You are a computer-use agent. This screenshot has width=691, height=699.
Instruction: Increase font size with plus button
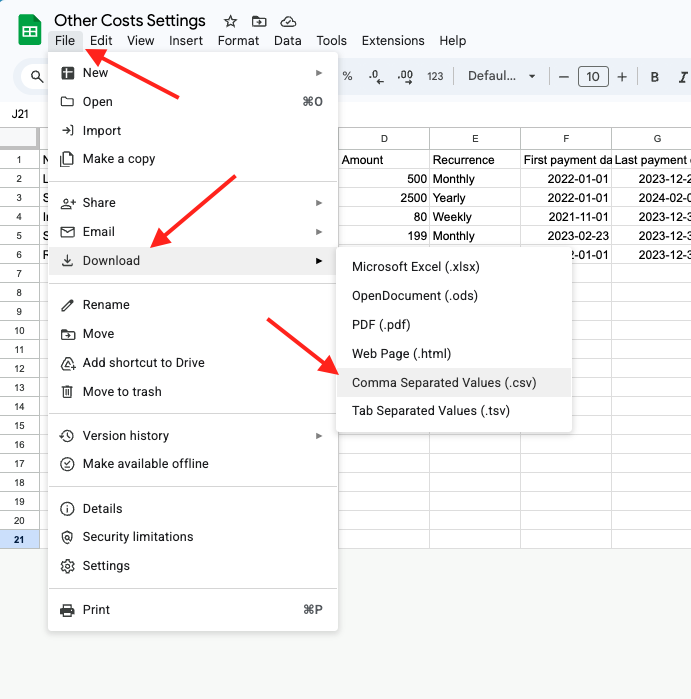(x=622, y=77)
